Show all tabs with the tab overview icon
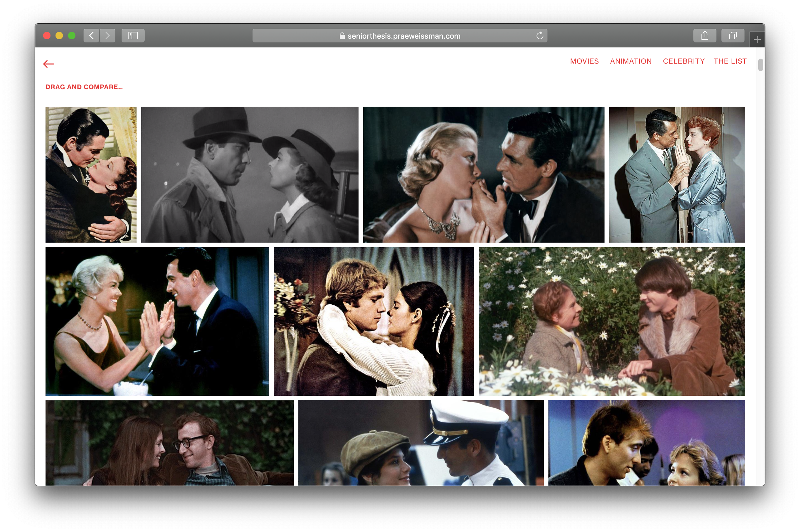This screenshot has height=532, width=800. click(733, 36)
